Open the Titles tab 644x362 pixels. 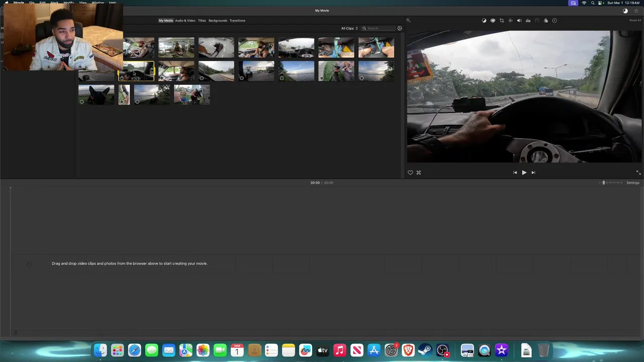202,21
